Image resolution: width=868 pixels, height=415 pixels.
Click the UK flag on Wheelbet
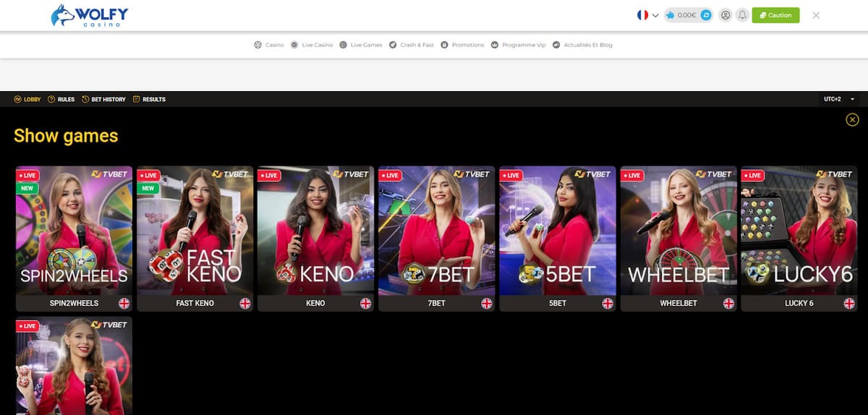pos(728,303)
